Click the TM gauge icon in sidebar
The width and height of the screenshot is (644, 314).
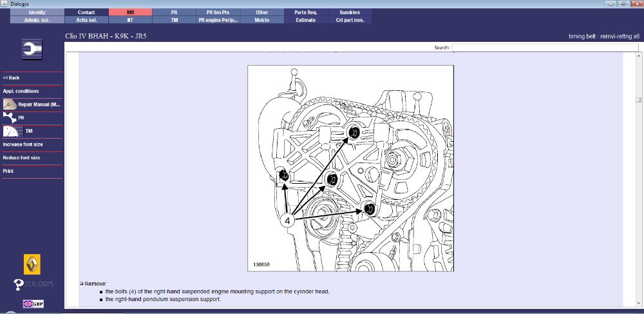tap(13, 131)
